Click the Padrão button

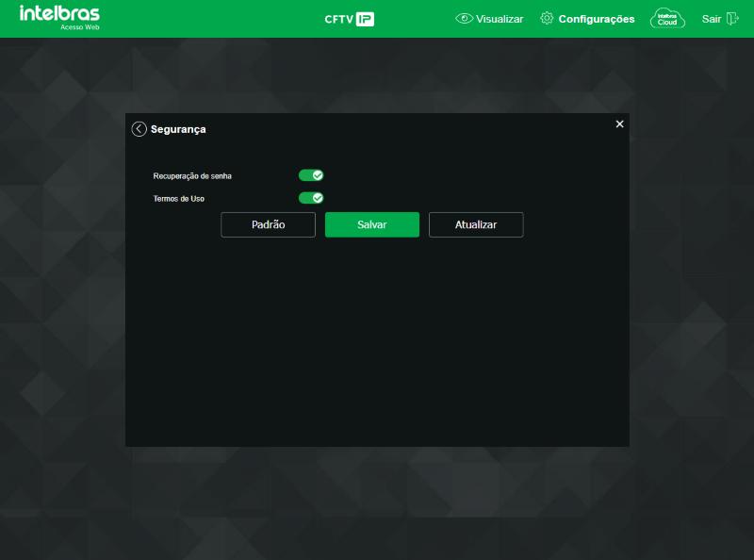(x=268, y=224)
